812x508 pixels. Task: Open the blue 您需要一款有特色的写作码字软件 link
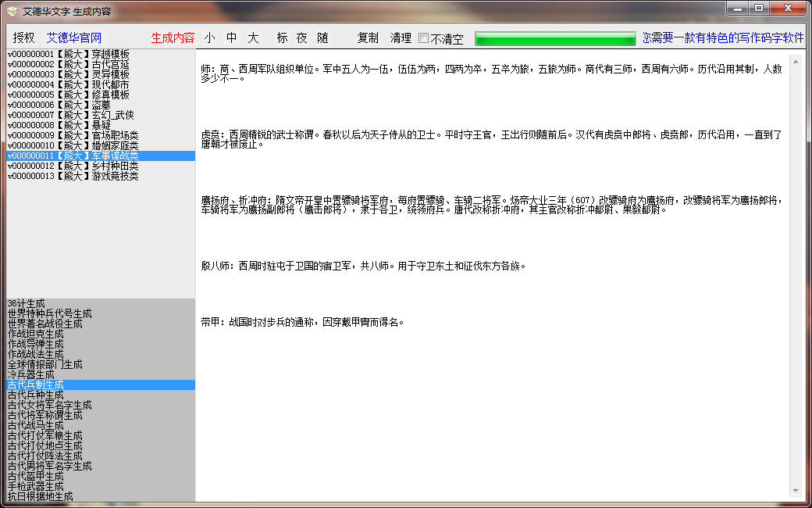pos(724,38)
